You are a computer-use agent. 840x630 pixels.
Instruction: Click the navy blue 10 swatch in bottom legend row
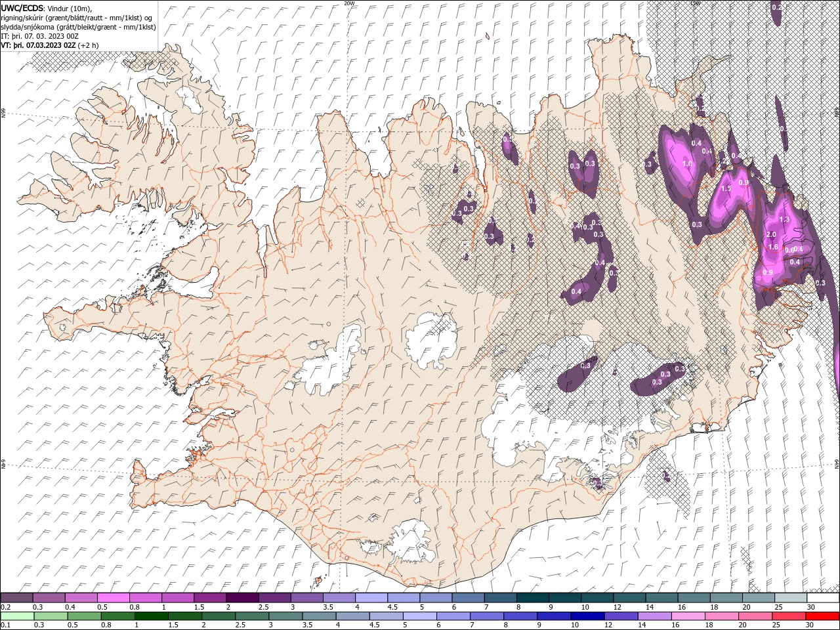(x=587, y=616)
